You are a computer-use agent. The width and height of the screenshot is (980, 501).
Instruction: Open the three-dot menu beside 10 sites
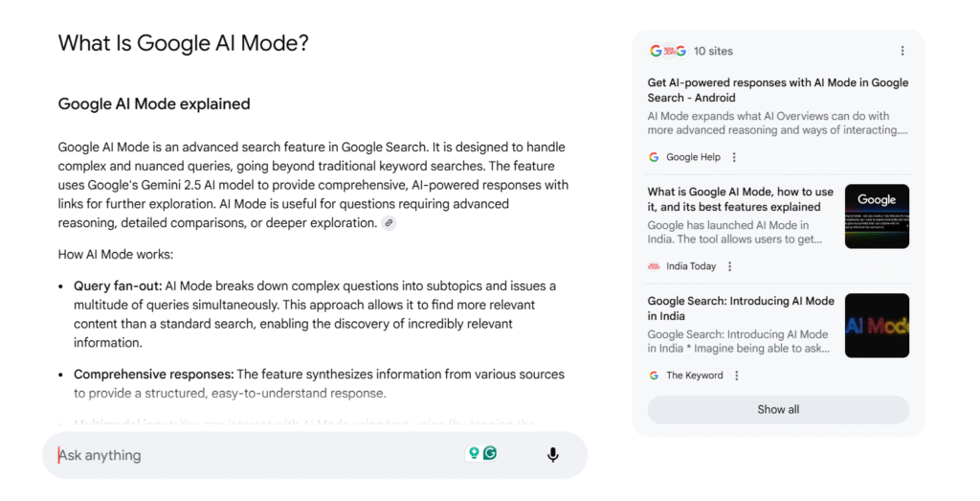pos(902,51)
